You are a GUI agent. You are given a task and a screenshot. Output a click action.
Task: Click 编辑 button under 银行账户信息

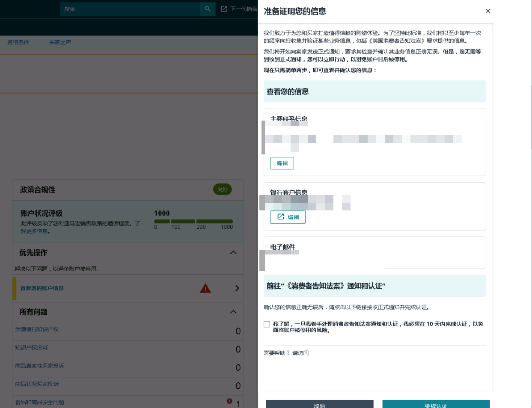coord(288,217)
